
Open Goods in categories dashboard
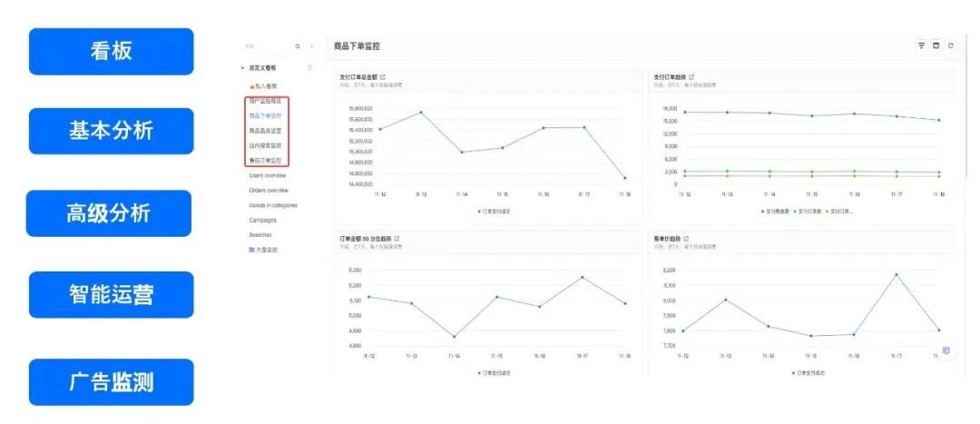273,205
